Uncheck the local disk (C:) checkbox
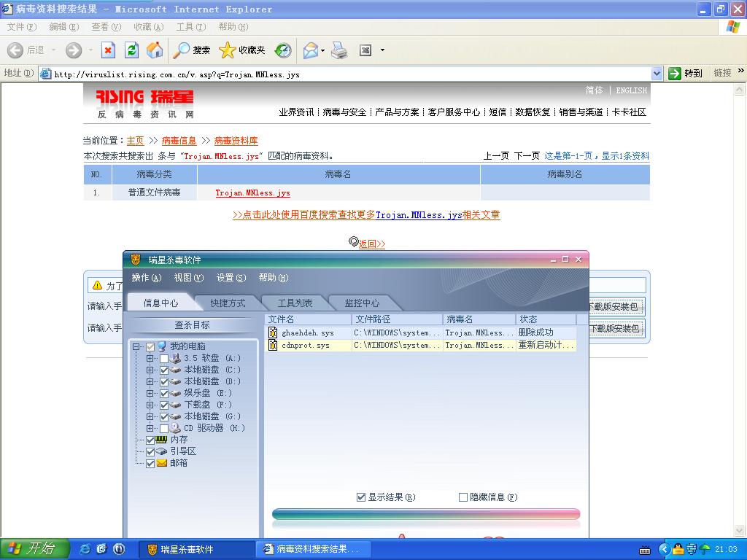Screen dimensions: 747x560 (164, 370)
